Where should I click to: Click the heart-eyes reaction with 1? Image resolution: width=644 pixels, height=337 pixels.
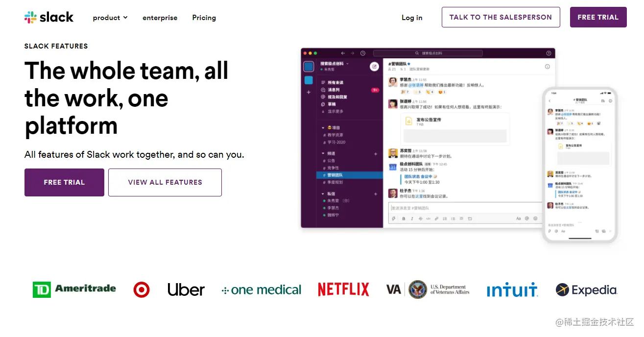[442, 92]
